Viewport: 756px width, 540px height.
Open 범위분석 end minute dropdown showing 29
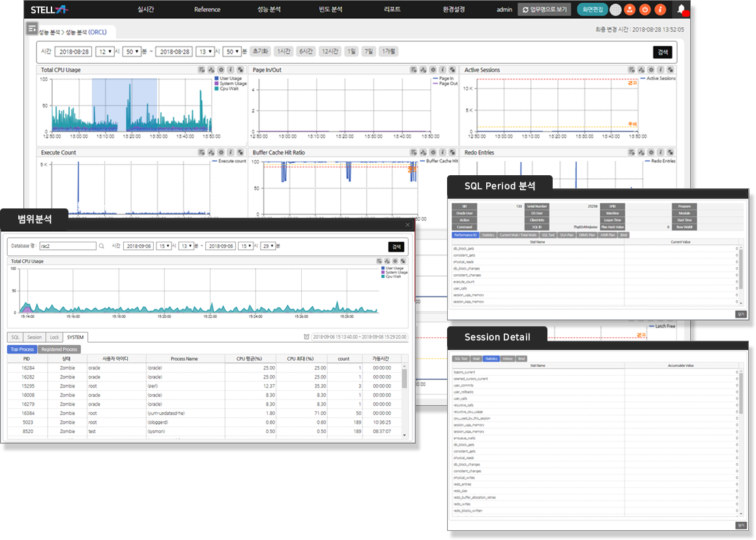point(268,246)
